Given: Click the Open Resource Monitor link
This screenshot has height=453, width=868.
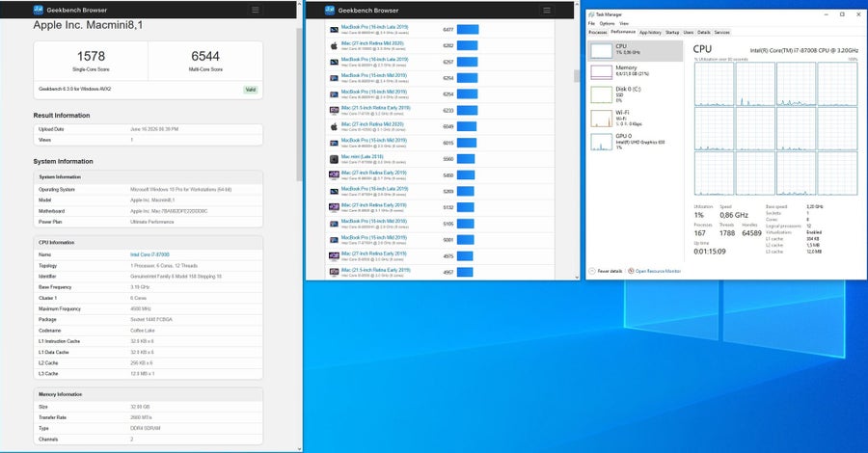Looking at the screenshot, I should 658,271.
